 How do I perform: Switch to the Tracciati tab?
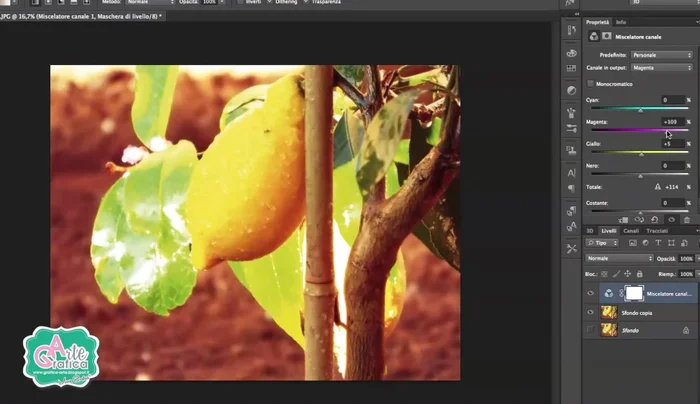(x=657, y=230)
